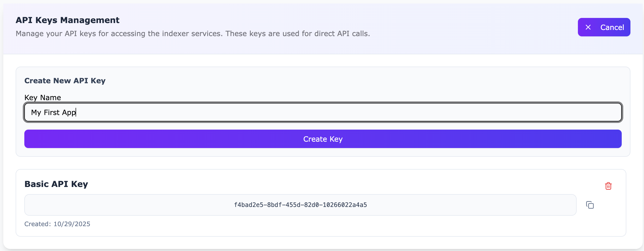Screen dimensions: 644x251
Task: Copy the API key to clipboard
Action: (590, 205)
